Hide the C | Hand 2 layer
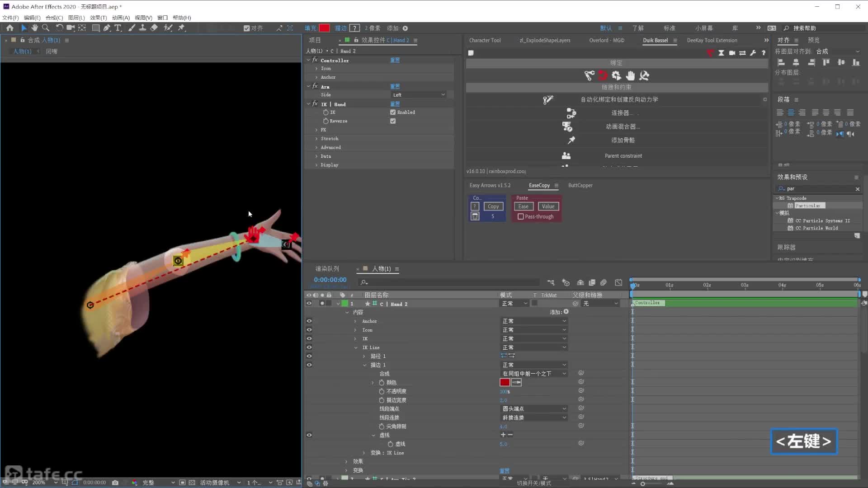 [x=309, y=304]
